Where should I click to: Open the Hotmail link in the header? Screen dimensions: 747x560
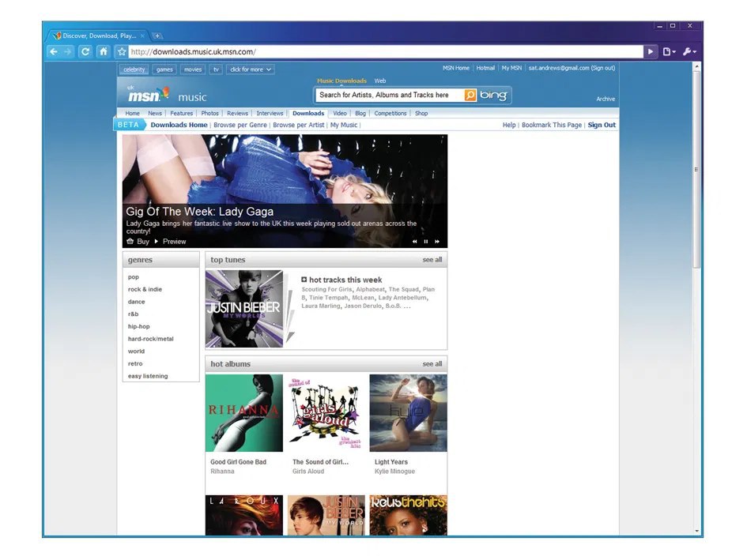pos(485,68)
